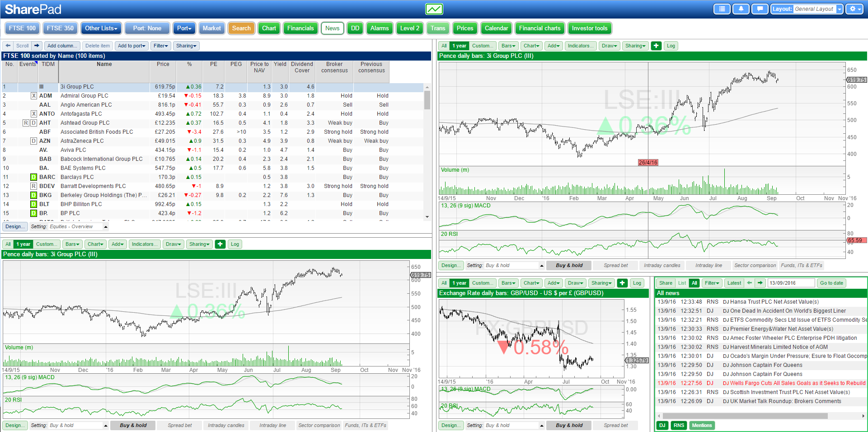The image size is (868, 432).
Task: Open the gear settings menu
Action: (x=854, y=9)
